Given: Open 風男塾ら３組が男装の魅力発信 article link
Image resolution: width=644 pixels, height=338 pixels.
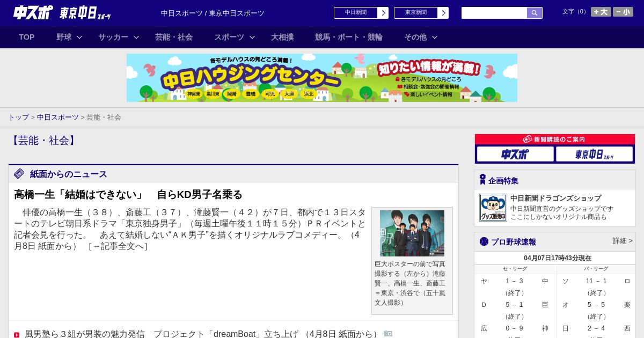Looking at the screenshot, I should [x=203, y=334].
